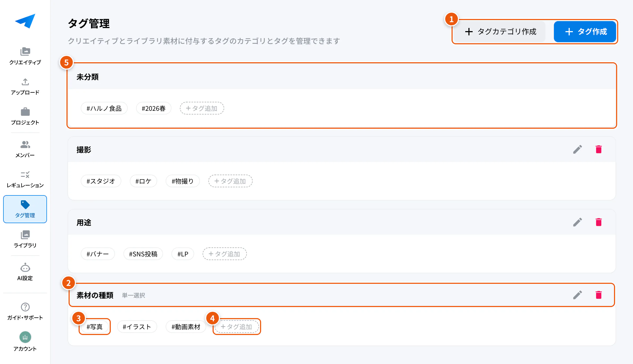Open ライブラリ in the sidebar
633x364 pixels.
[x=25, y=239]
